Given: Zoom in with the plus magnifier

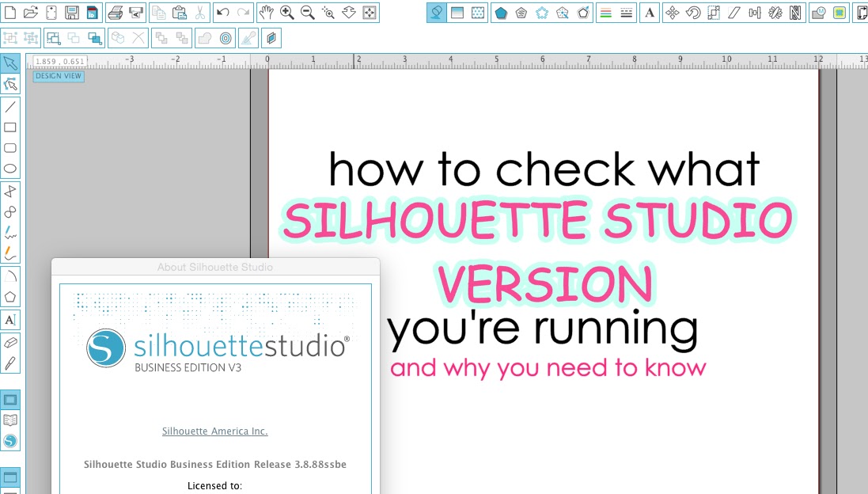Looking at the screenshot, I should coord(286,12).
